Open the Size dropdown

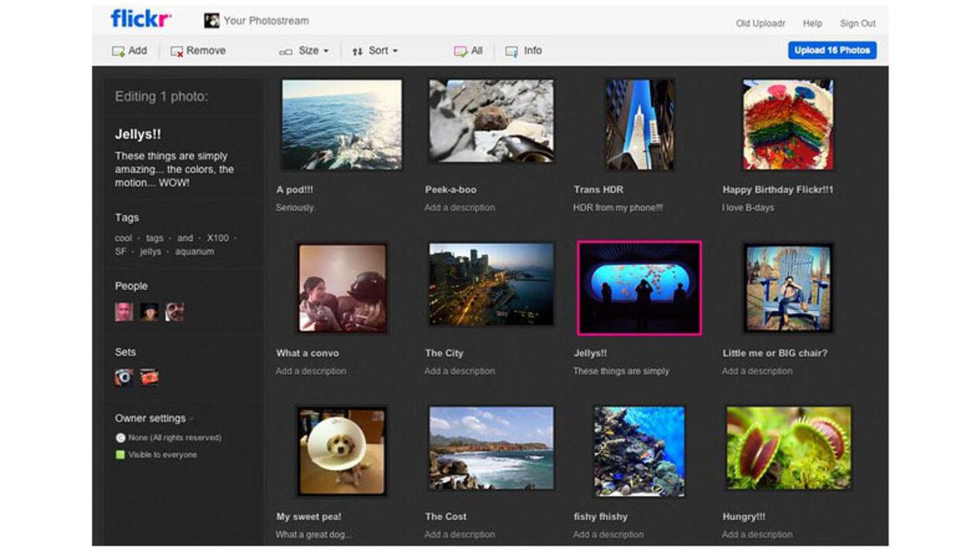tap(304, 51)
